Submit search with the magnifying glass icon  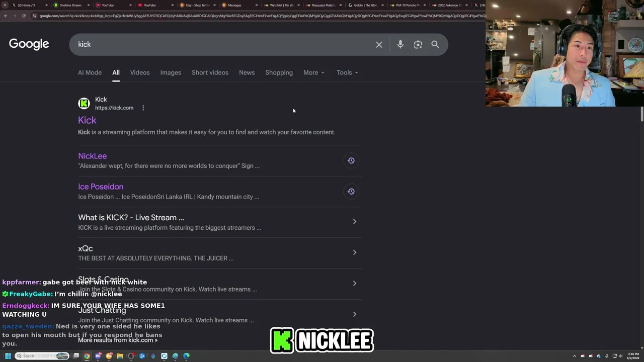point(435,44)
